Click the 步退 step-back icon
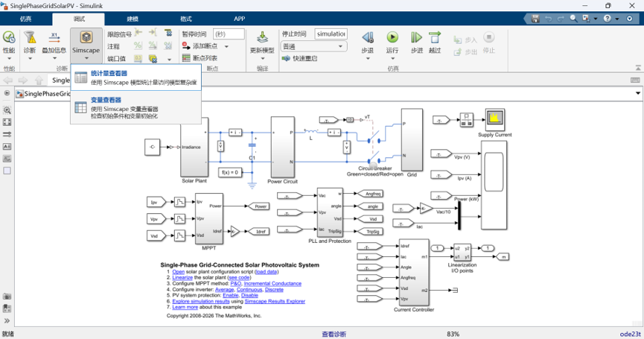The width and height of the screenshot is (644, 339). [367, 37]
